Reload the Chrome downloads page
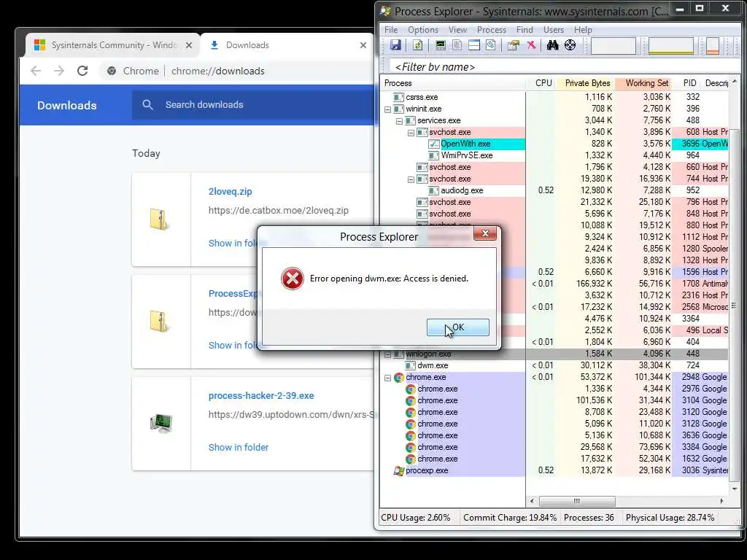 (x=82, y=71)
